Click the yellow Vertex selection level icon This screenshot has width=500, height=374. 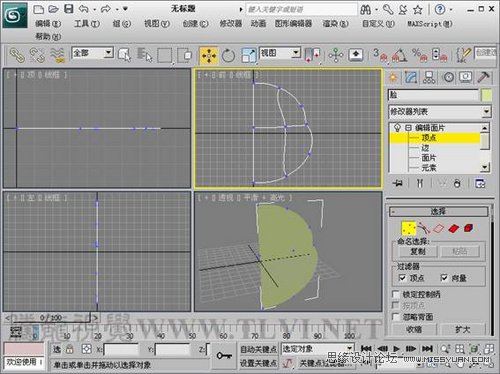(409, 229)
